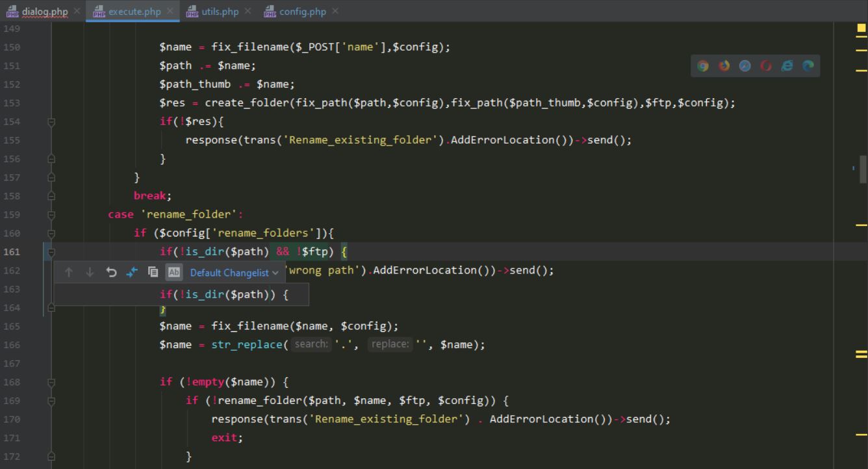This screenshot has width=868, height=469.
Task: Click the 'exit;' statement
Action: (227, 438)
